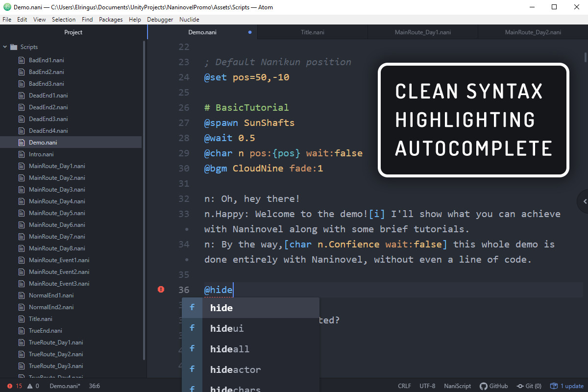Select the hideall autocomplete suggestion

pyautogui.click(x=229, y=349)
